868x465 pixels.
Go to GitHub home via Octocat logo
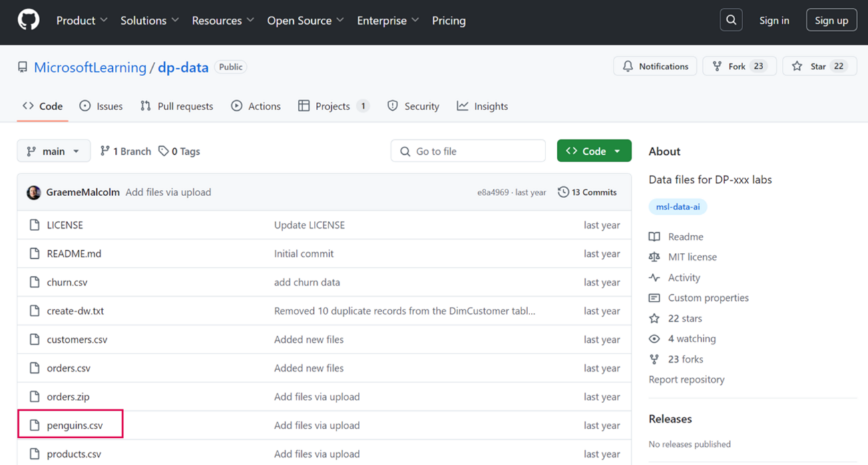pos(28,20)
